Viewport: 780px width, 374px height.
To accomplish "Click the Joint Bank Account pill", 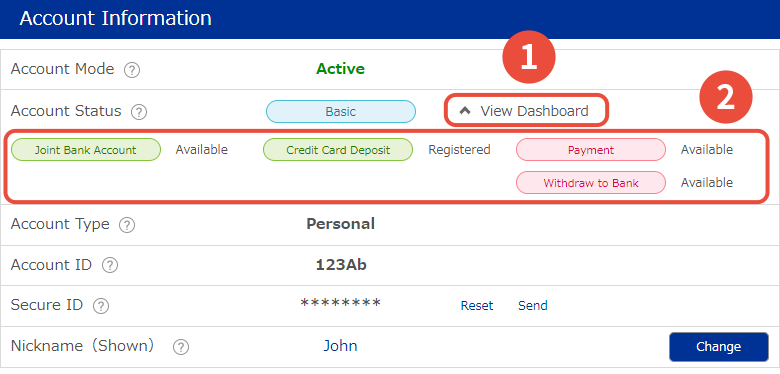I will pos(86,150).
